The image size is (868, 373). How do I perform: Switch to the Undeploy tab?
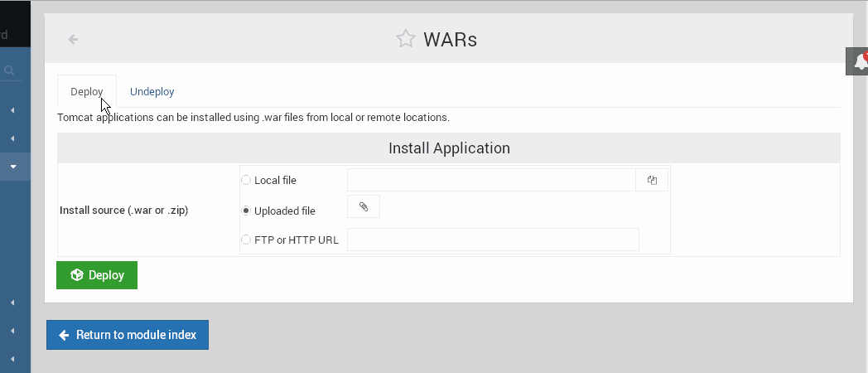tap(152, 91)
